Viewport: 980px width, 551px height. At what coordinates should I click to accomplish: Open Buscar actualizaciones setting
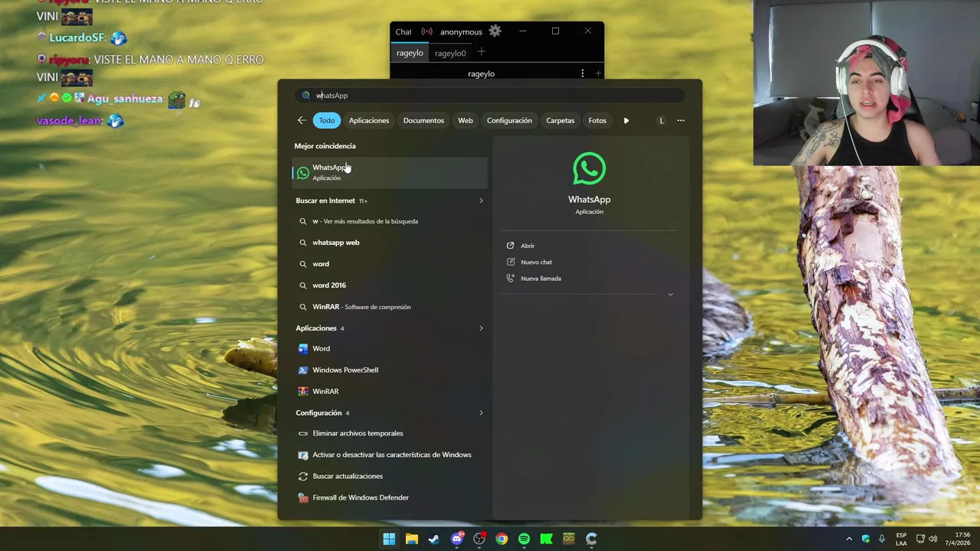390,476
